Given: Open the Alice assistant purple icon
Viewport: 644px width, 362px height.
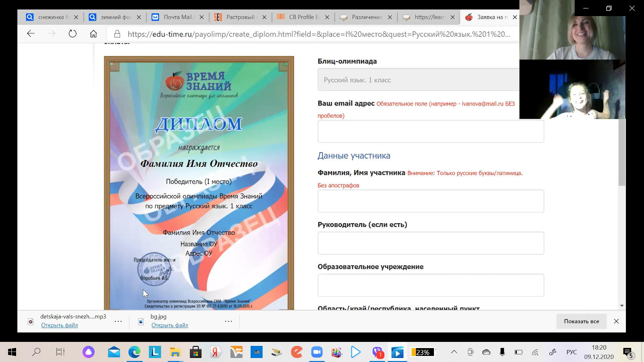Looking at the screenshot, I should [x=89, y=352].
